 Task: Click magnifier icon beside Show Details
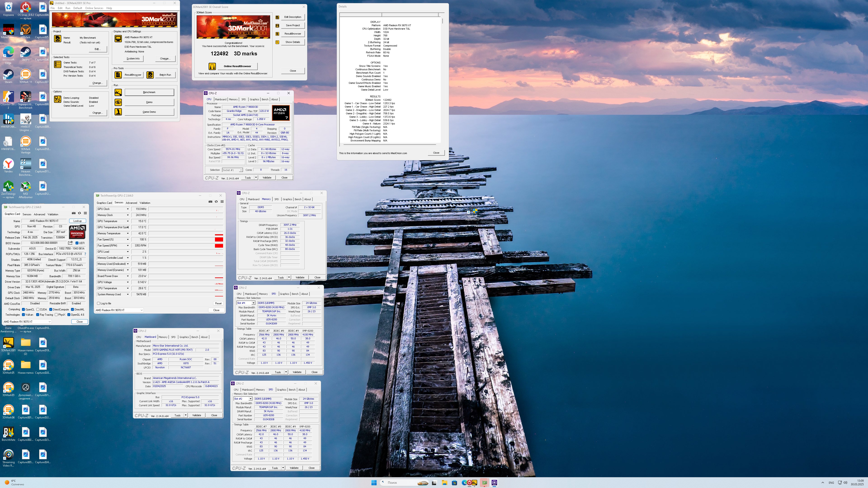click(x=277, y=42)
